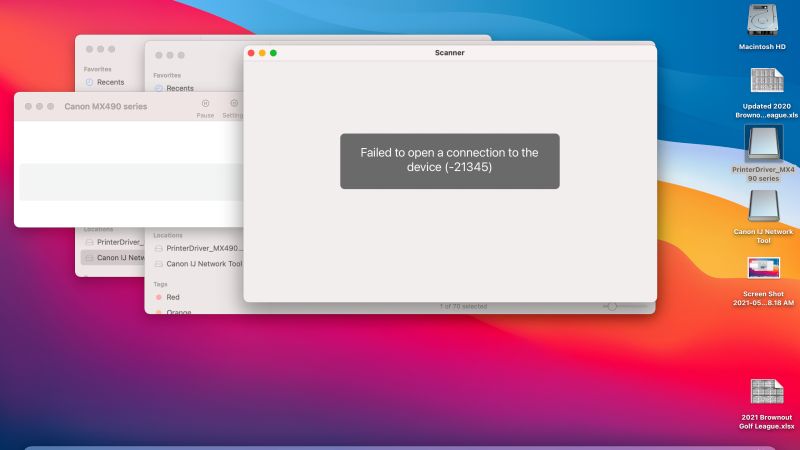
Task: Open the Macintosh HD desktop icon
Action: [x=762, y=20]
